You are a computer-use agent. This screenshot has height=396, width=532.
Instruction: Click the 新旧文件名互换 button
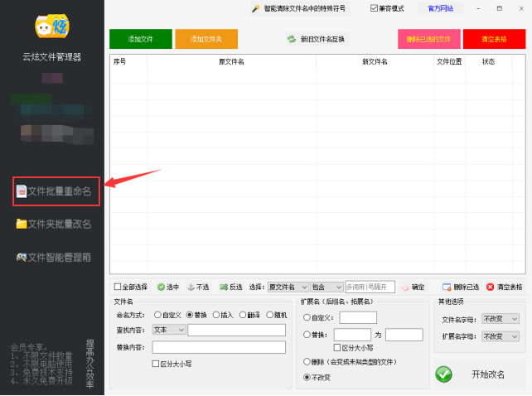pos(317,40)
